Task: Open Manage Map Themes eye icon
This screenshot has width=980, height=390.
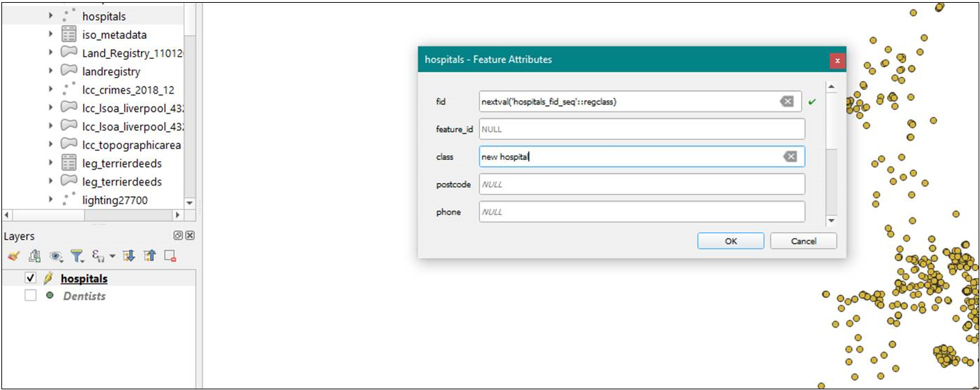Action: (x=55, y=256)
